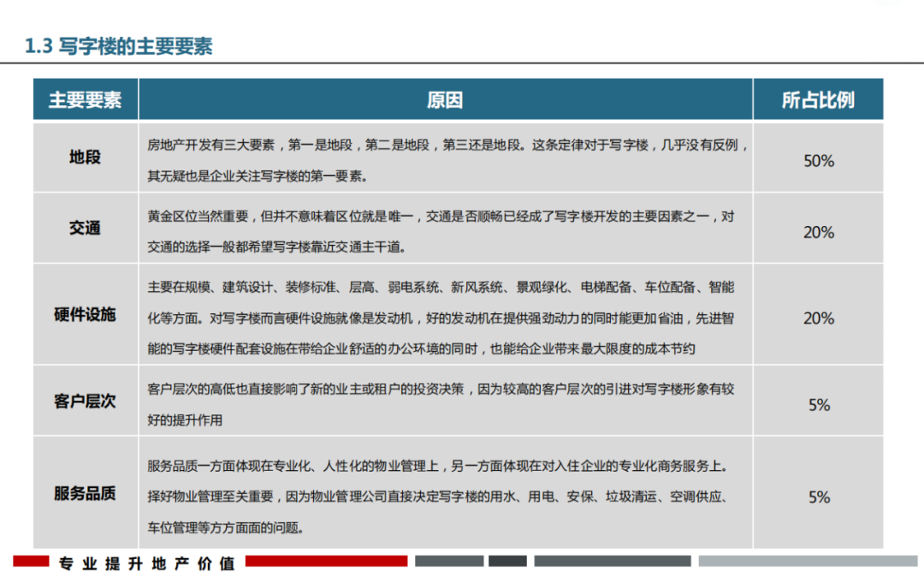
Task: Select the '服务品质' row label cell
Action: (86, 493)
